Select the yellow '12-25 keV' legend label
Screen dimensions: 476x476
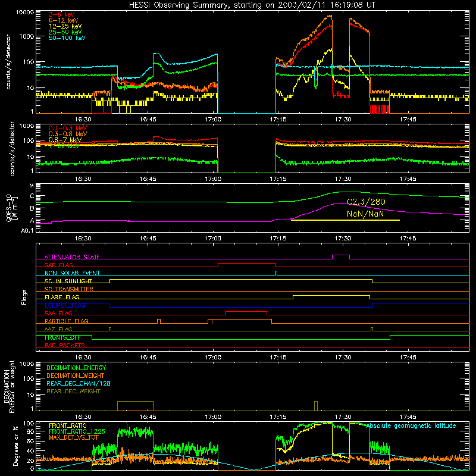(65, 26)
